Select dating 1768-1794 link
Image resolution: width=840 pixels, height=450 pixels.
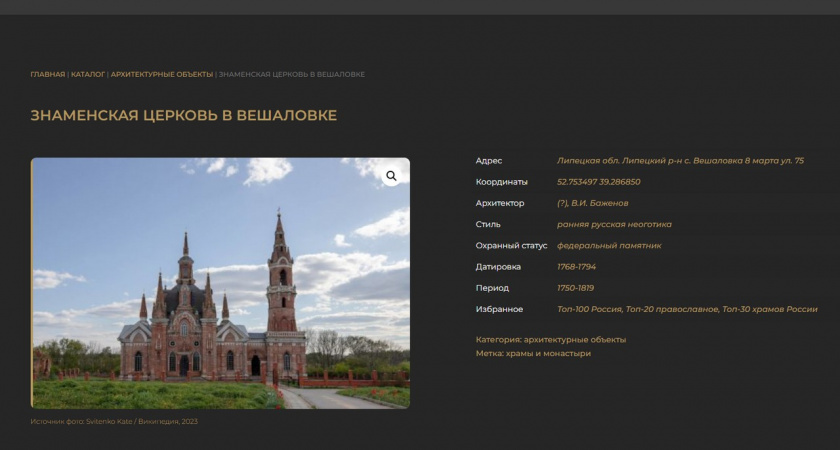[x=576, y=267]
